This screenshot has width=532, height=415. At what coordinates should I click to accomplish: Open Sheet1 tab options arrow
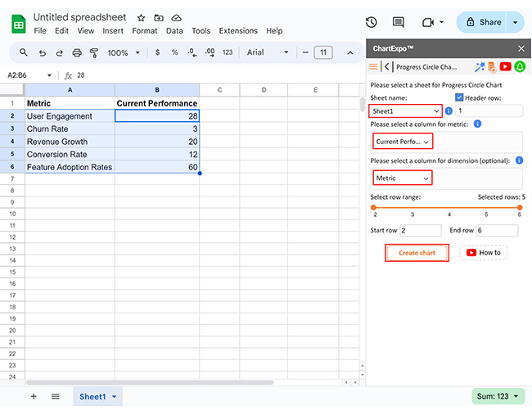tap(115, 396)
